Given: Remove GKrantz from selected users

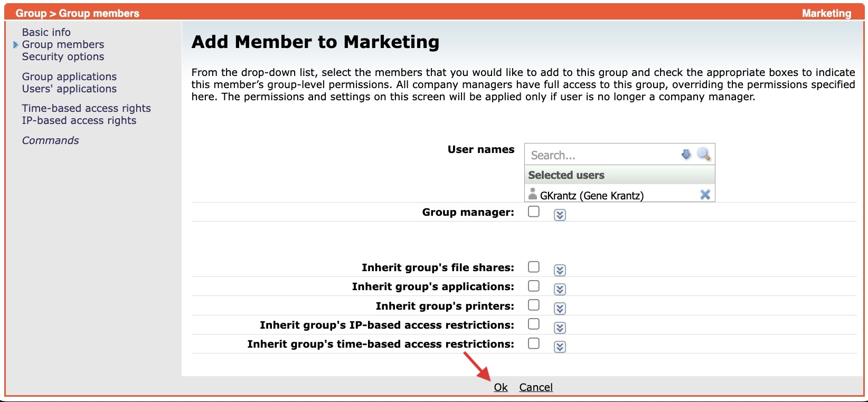Looking at the screenshot, I should [705, 195].
